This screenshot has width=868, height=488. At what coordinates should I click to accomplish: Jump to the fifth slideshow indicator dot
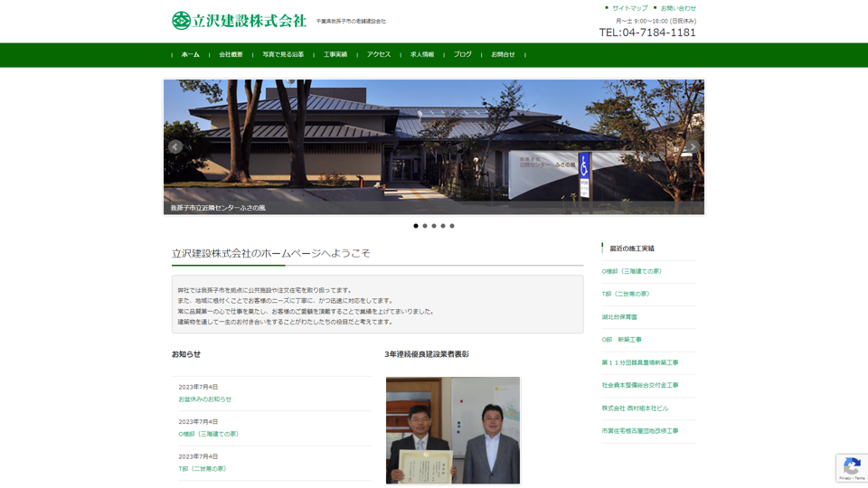click(x=452, y=226)
